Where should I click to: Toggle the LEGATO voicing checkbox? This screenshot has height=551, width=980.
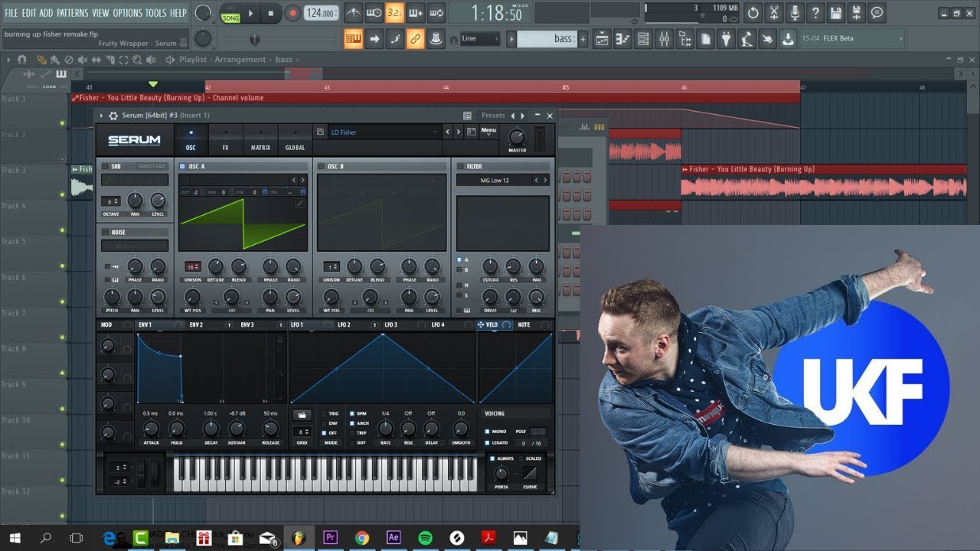point(487,442)
